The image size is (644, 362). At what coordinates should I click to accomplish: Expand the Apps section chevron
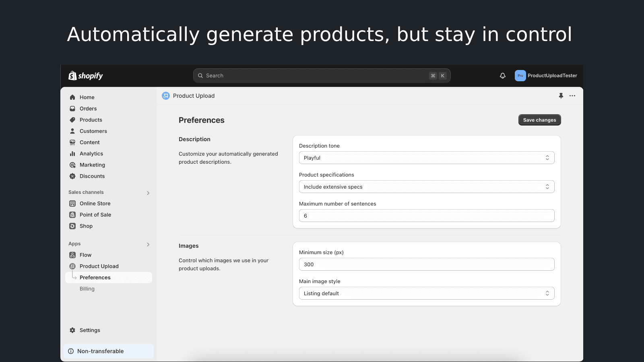coord(148,245)
